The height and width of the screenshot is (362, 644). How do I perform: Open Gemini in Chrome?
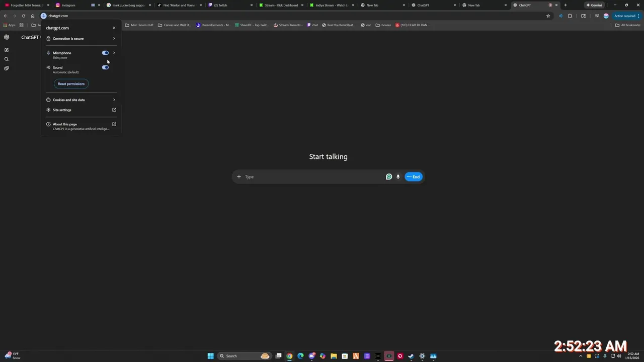tap(594, 5)
